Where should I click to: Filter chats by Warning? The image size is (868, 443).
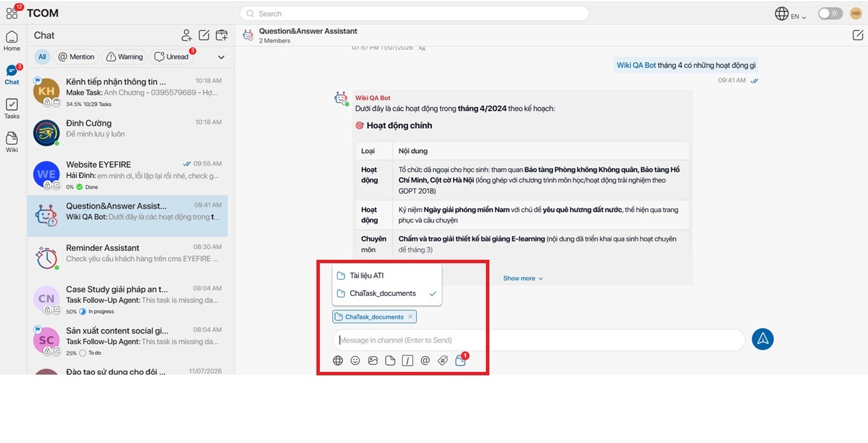(x=124, y=57)
